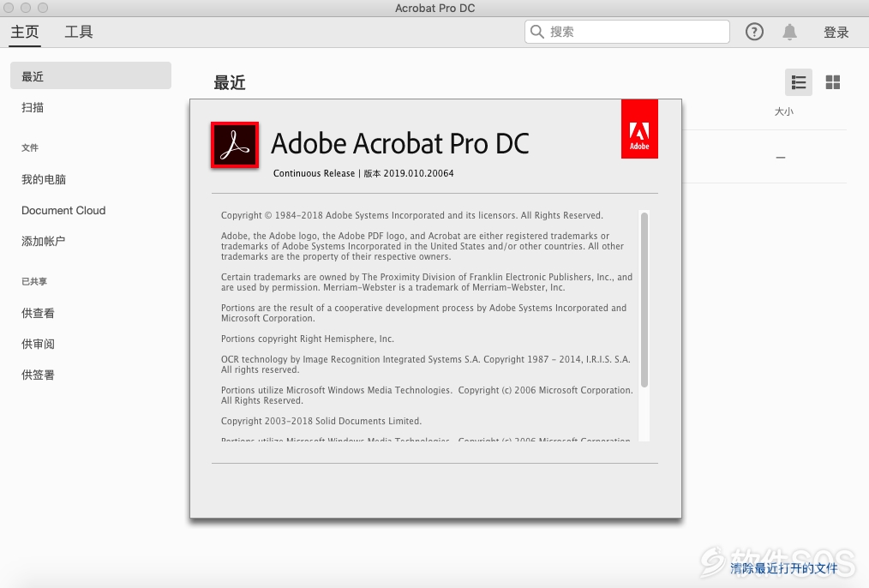This screenshot has height=588, width=869.
Task: Click the Copyright 1984-2018 Adobe Systems line
Action: (411, 216)
